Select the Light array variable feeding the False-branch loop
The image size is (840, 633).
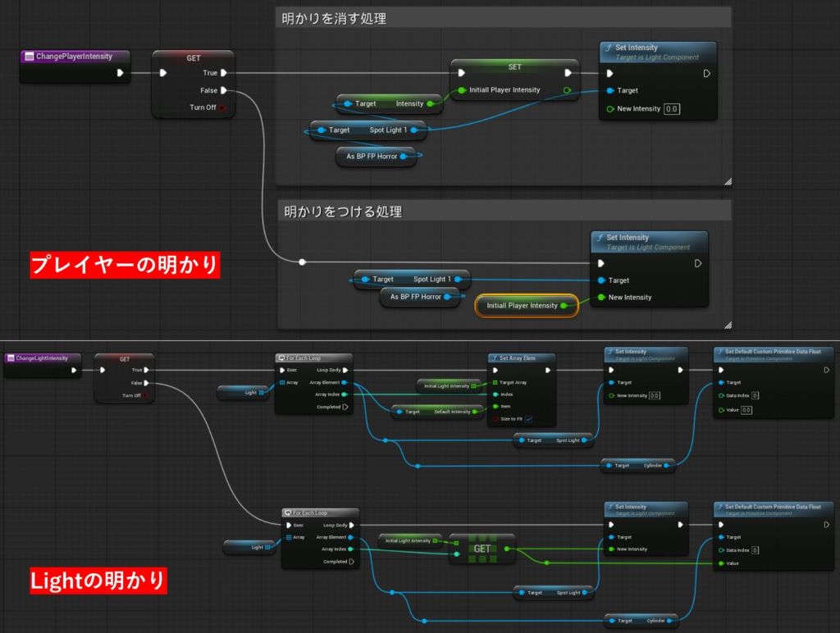tap(251, 547)
